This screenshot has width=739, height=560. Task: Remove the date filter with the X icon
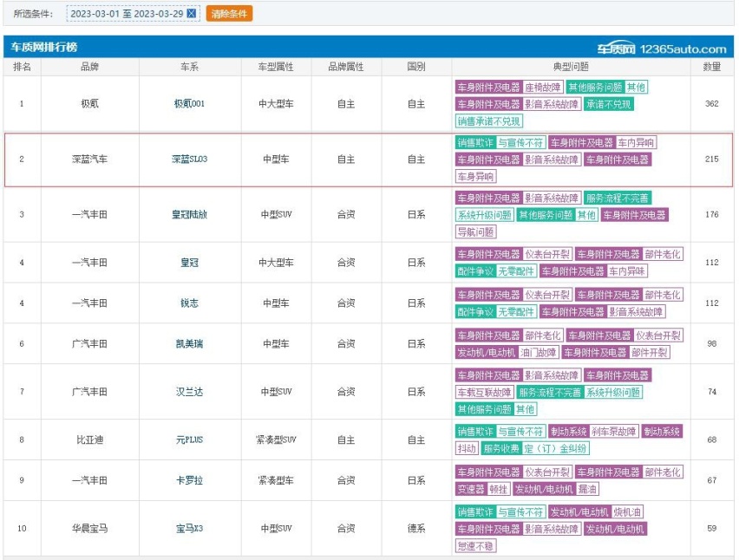(x=192, y=14)
